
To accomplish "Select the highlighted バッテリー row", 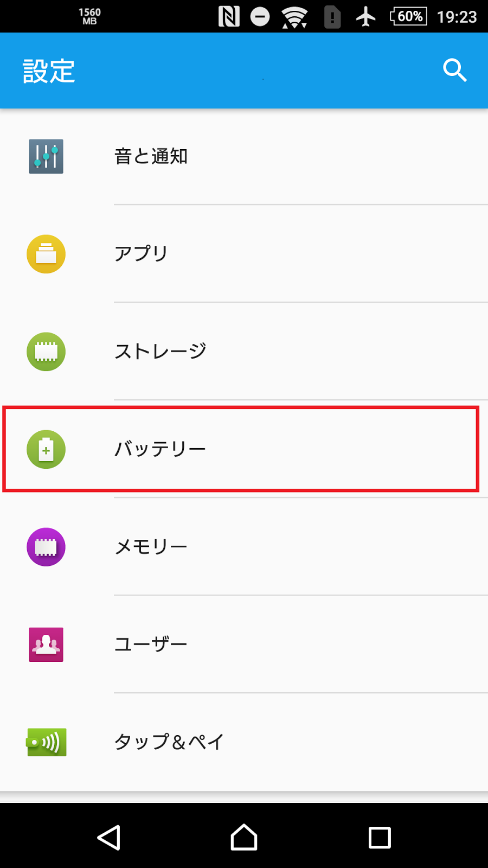I will click(x=241, y=449).
